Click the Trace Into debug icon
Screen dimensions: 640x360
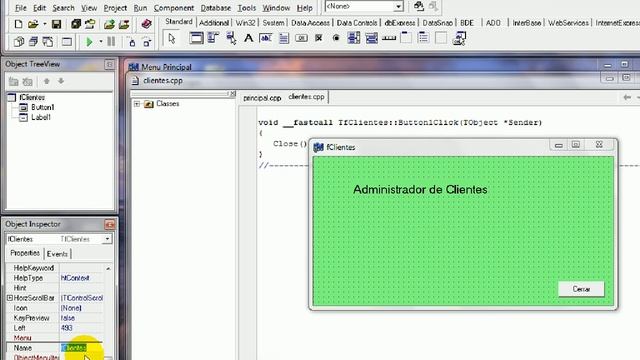131,42
